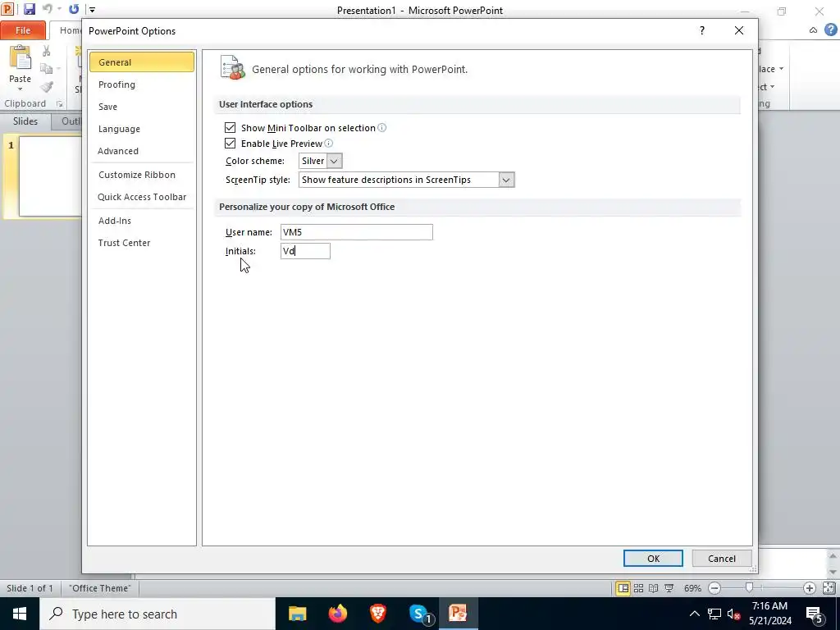Viewport: 840px width, 630px height.
Task: Click the Copy icon in the Clipboard group
Action: pyautogui.click(x=46, y=69)
